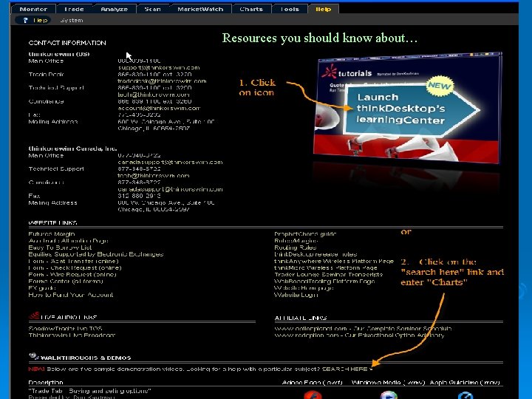
Task: Open Form - Acat Transfer (online) link
Action: tap(74, 261)
